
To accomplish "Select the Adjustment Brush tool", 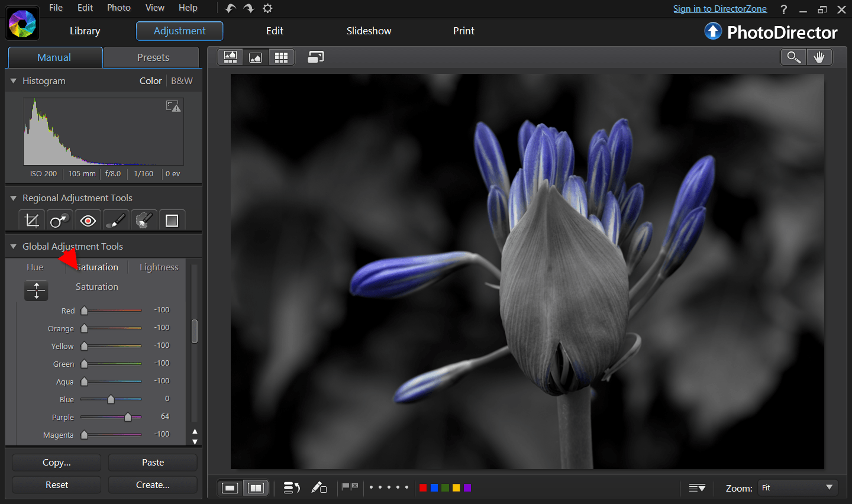I will [x=116, y=221].
